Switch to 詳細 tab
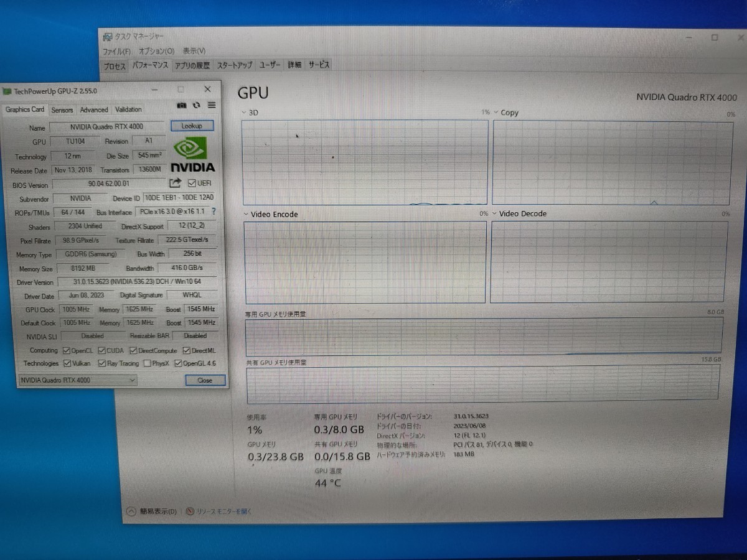 point(294,65)
